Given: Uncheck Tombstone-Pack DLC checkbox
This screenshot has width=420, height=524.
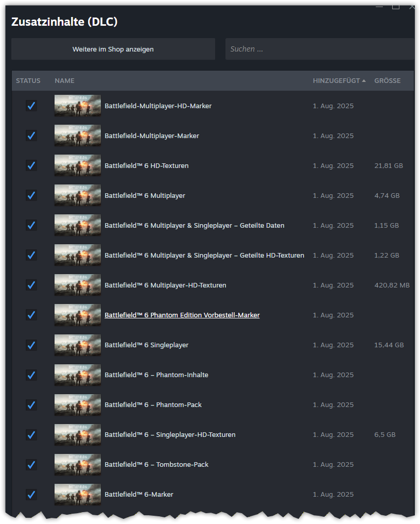Looking at the screenshot, I should coord(31,465).
